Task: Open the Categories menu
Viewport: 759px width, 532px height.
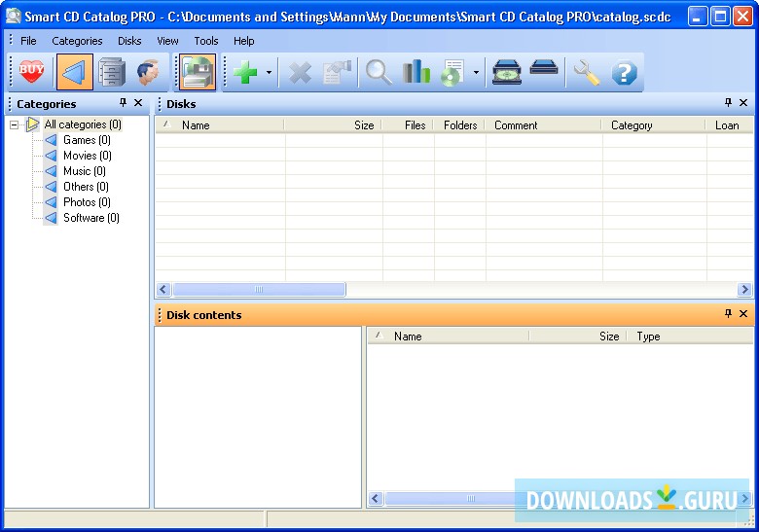Action: 77,41
